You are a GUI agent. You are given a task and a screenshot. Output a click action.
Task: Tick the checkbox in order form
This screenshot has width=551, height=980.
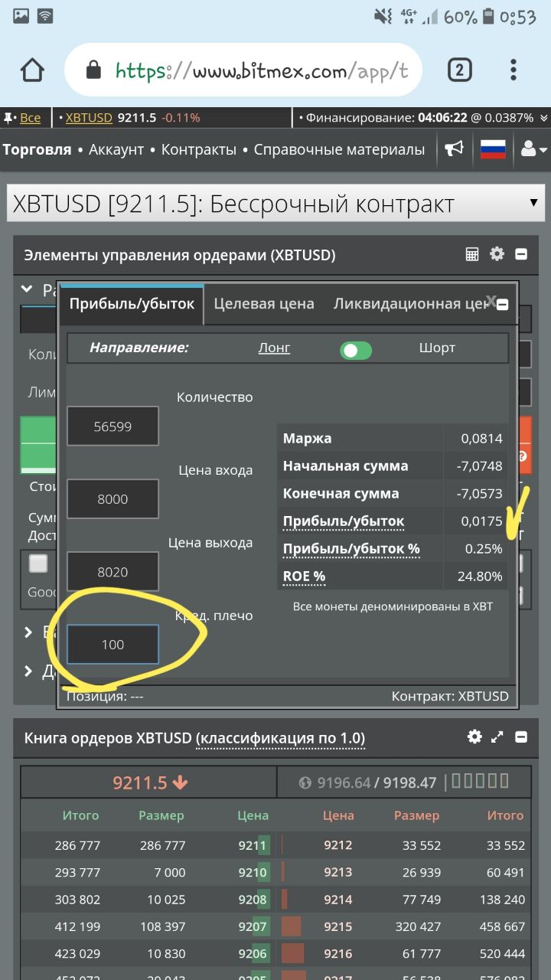pos(38,564)
